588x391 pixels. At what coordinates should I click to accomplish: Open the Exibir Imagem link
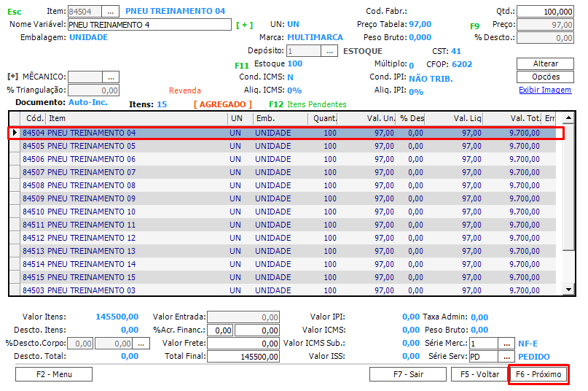coord(545,90)
